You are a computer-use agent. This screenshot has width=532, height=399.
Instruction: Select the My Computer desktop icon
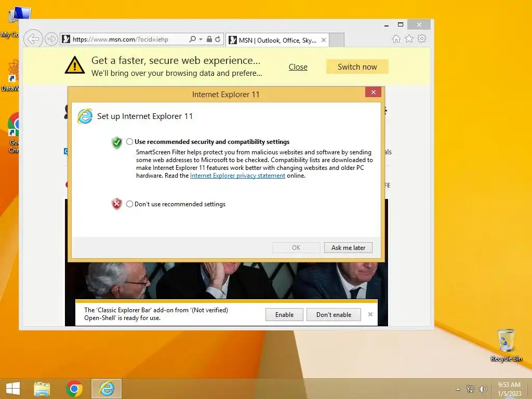click(14, 21)
